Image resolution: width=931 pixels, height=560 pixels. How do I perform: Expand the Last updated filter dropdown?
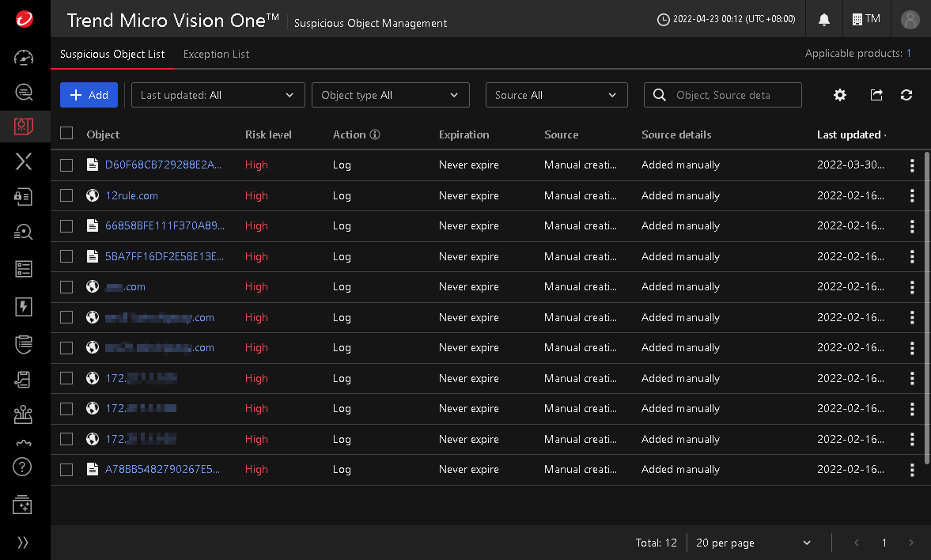pyautogui.click(x=218, y=95)
